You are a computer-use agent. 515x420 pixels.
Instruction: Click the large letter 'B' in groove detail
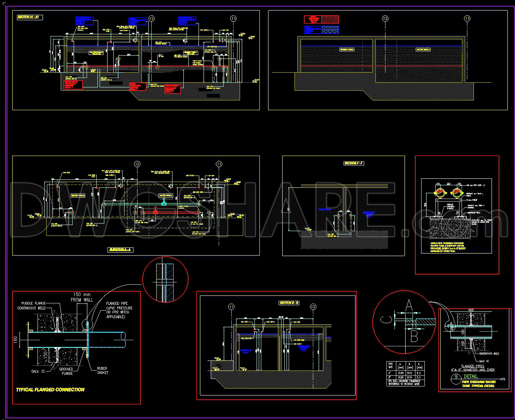(x=414, y=337)
